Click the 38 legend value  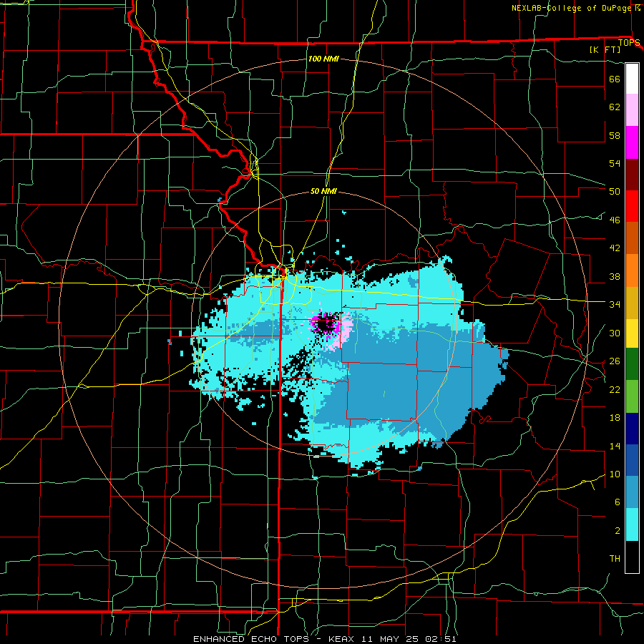tap(615, 276)
